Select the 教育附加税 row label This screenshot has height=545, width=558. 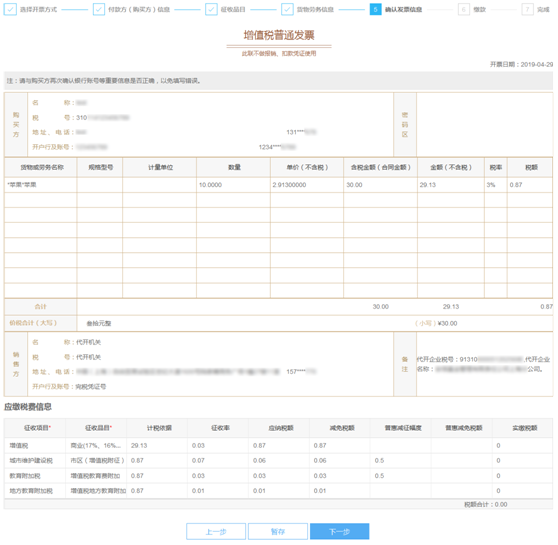point(25,476)
